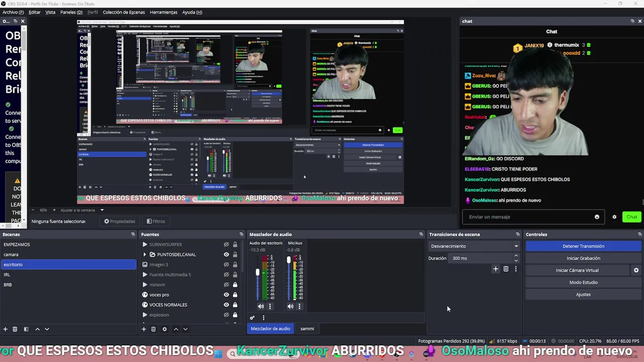The height and width of the screenshot is (362, 644).
Task: Decrease transition duration with down arrow
Action: click(516, 260)
